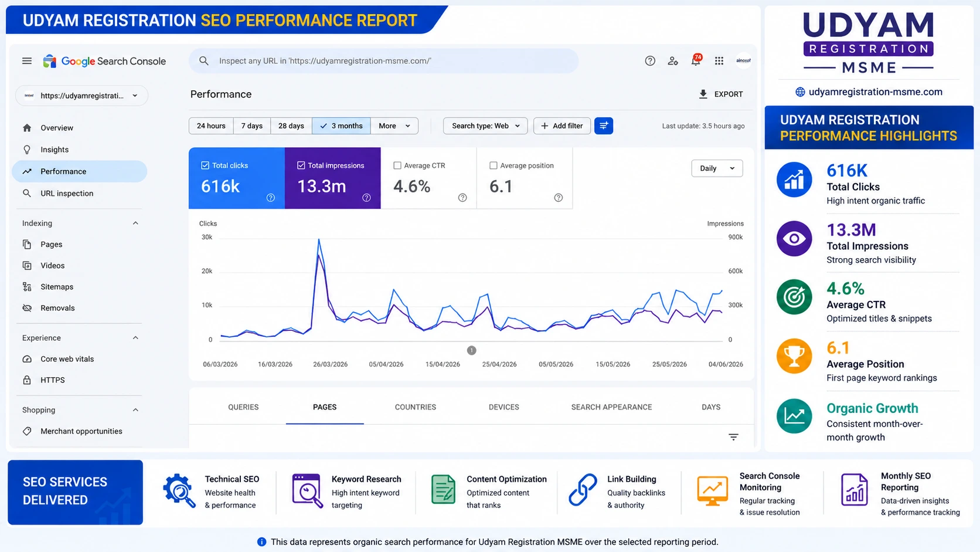Open the Search type: Web dropdown
Viewport: 980px width, 552px height.
485,126
